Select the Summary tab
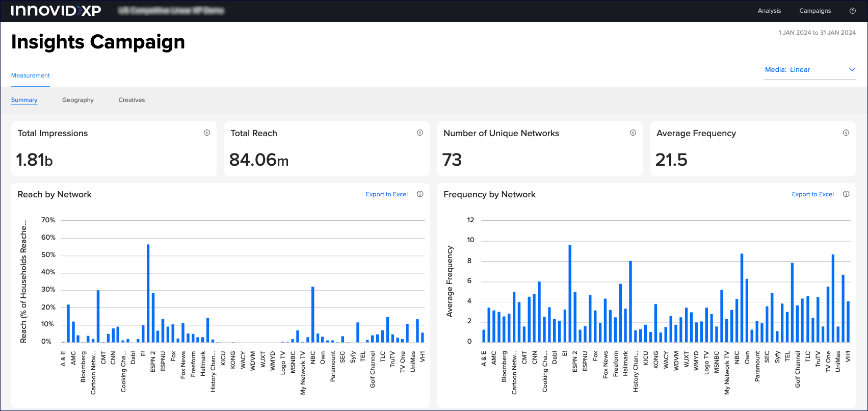Image resolution: width=868 pixels, height=411 pixels. tap(24, 100)
